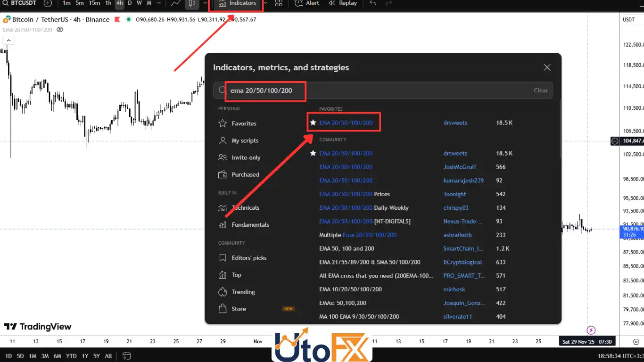The width and height of the screenshot is (644, 362).
Task: Start bar Replay mode
Action: pos(343,3)
